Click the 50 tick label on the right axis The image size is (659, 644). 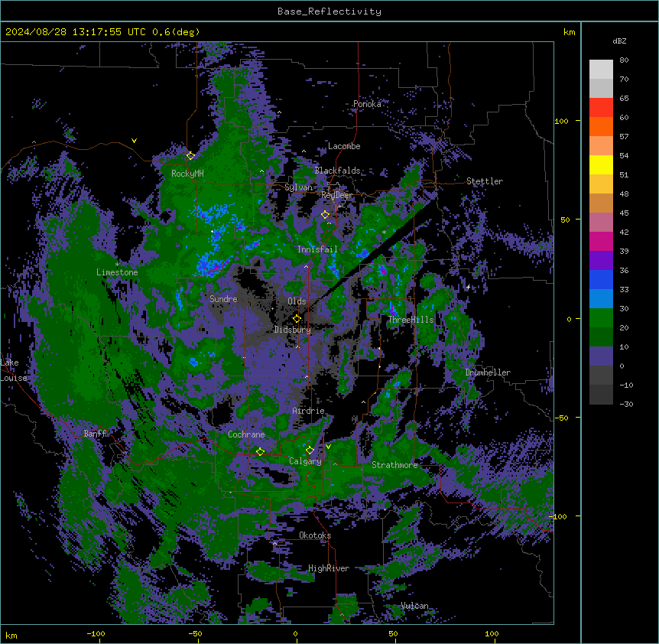click(565, 220)
